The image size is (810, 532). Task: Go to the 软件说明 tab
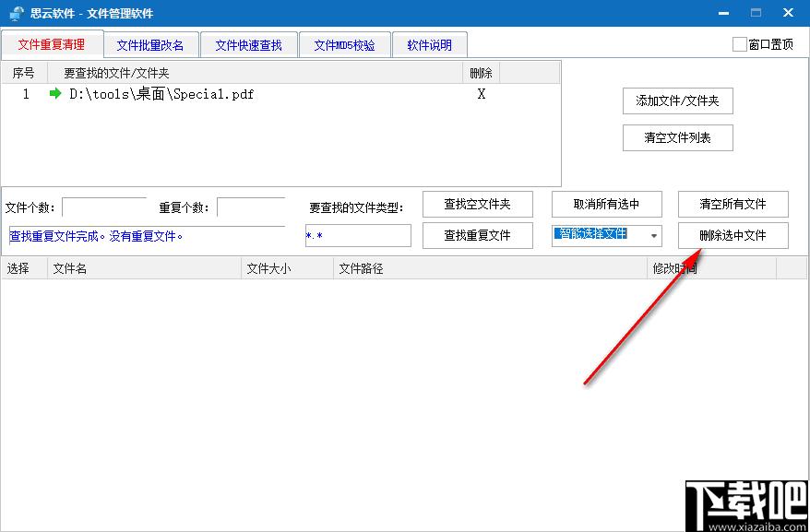429,45
